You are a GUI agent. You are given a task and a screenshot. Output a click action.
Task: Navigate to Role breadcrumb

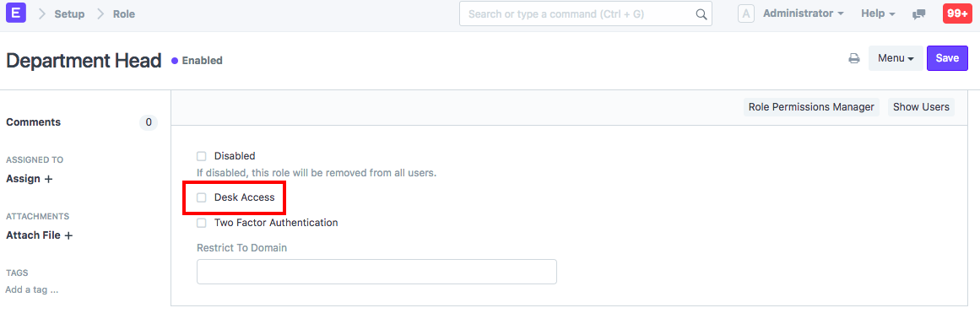124,13
